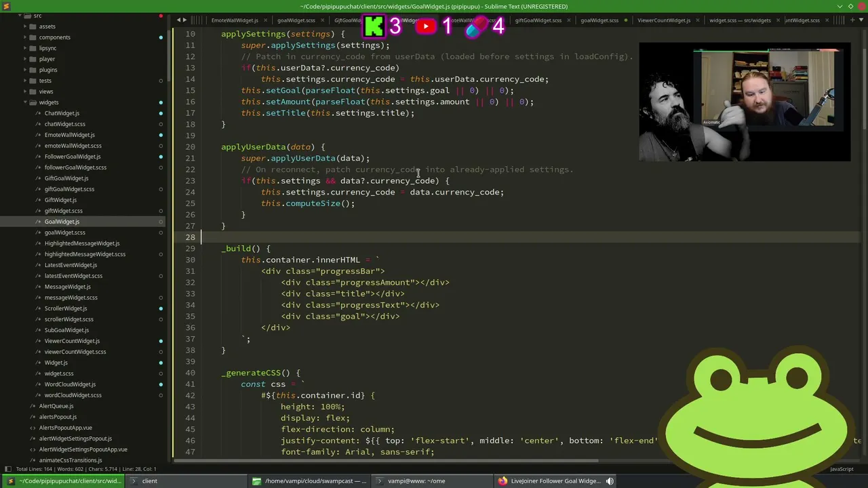868x488 pixels.
Task: Expand the lipsync folder
Action: [25, 48]
